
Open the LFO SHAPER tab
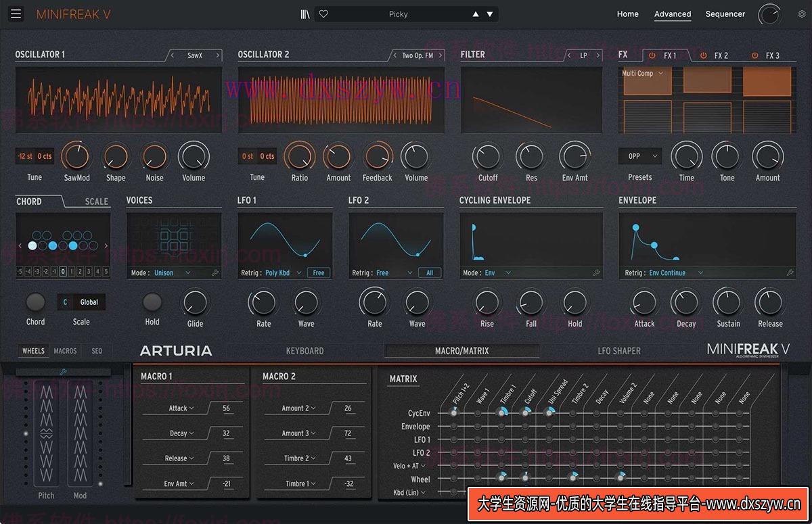tap(619, 351)
